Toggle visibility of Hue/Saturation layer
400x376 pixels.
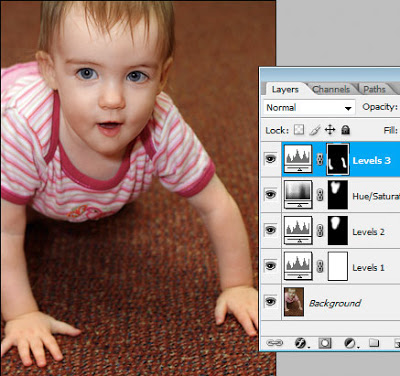(x=271, y=194)
